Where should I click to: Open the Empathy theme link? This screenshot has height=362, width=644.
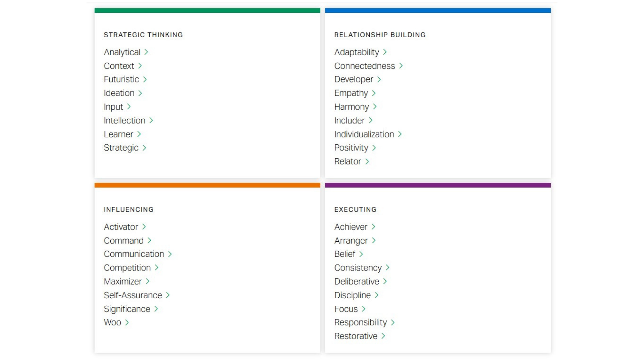(x=351, y=93)
